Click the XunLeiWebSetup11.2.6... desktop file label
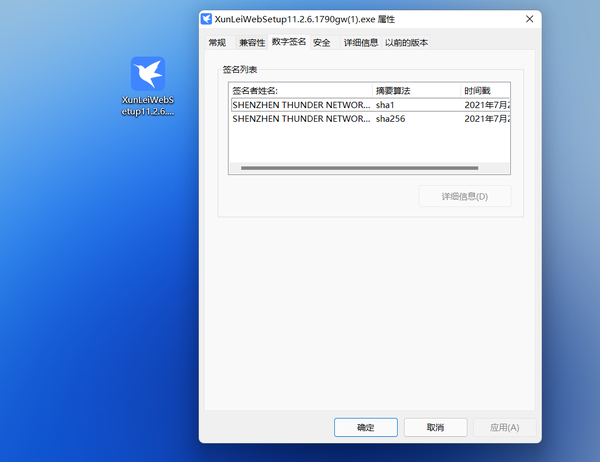 pos(148,106)
